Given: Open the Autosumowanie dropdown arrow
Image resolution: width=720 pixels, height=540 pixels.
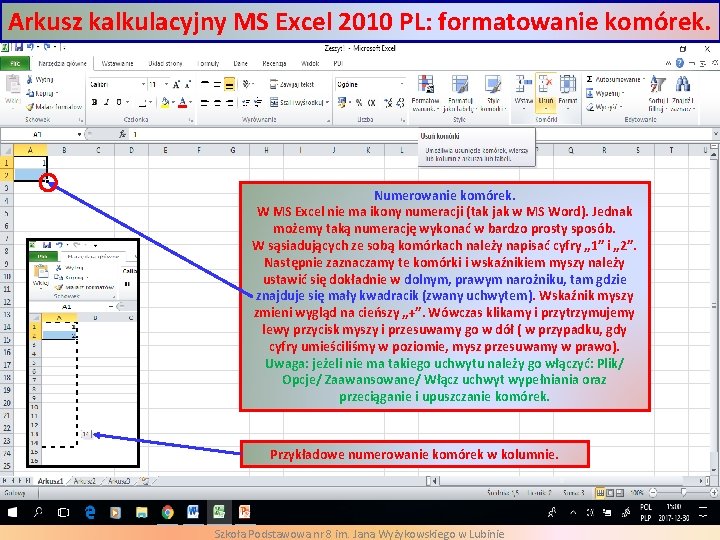Looking at the screenshot, I should [x=643, y=79].
